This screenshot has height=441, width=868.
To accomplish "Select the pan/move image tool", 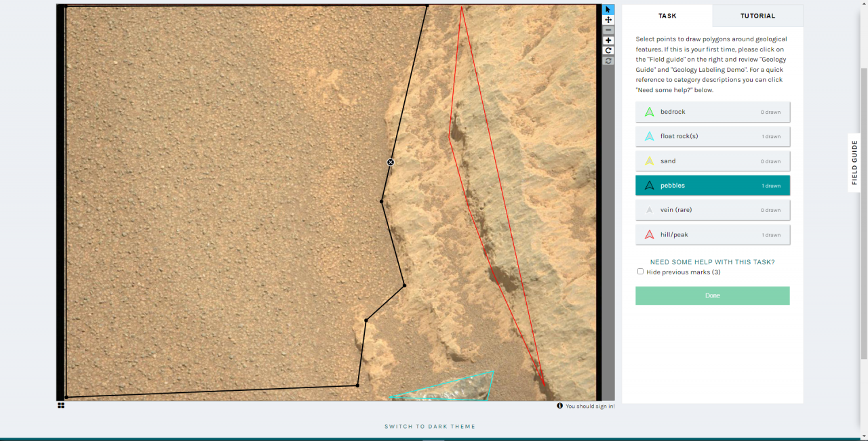I will click(x=608, y=20).
